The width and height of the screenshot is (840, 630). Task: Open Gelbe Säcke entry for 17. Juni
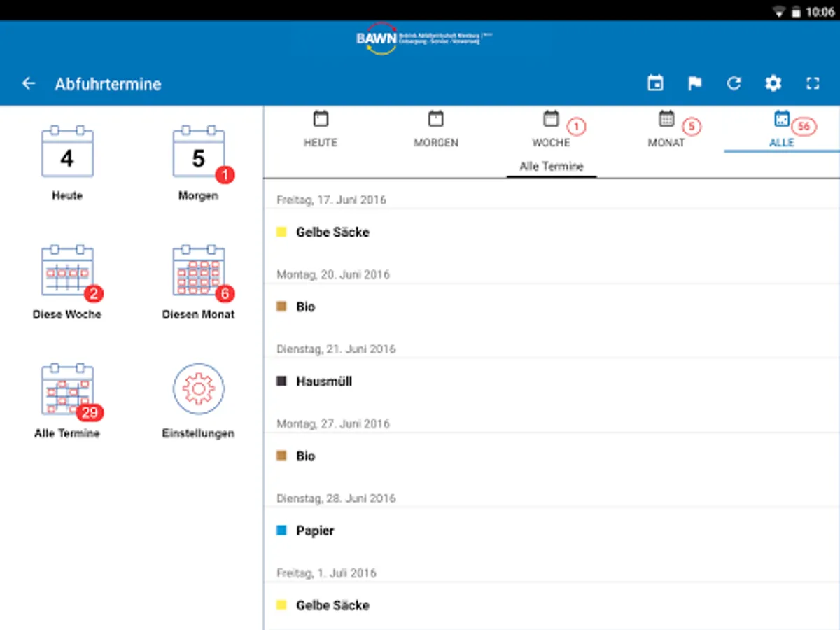click(552, 232)
